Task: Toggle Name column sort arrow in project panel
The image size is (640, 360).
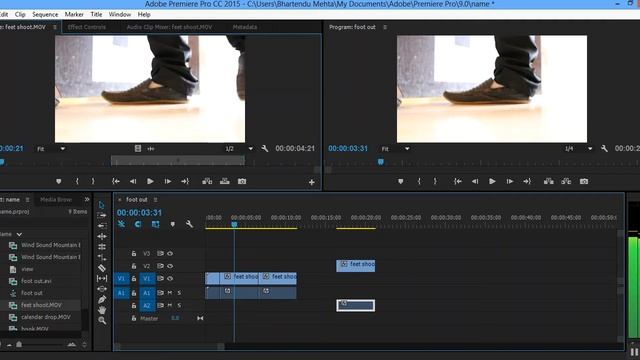Action: [19, 234]
